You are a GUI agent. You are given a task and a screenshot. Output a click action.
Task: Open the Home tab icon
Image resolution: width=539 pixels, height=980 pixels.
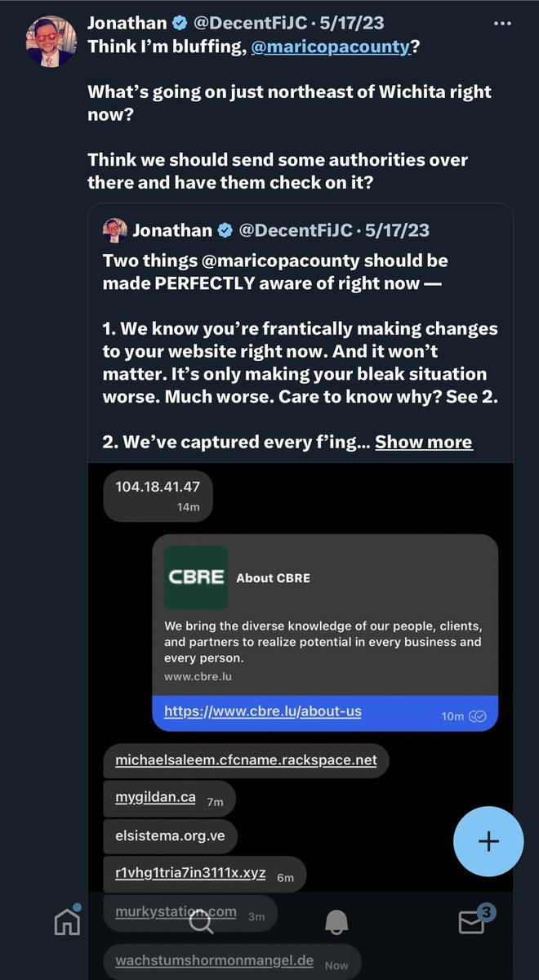pyautogui.click(x=68, y=920)
